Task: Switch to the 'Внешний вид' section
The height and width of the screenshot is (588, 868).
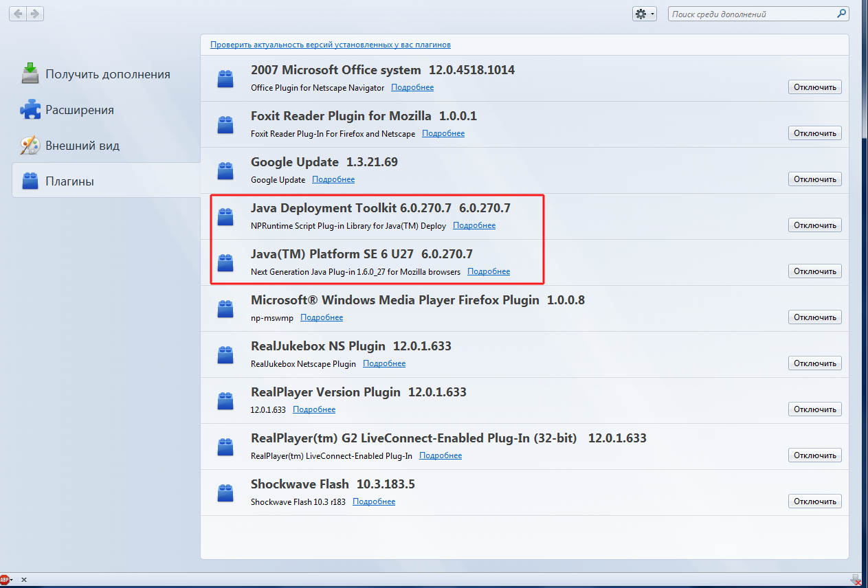Action: pyautogui.click(x=107, y=146)
